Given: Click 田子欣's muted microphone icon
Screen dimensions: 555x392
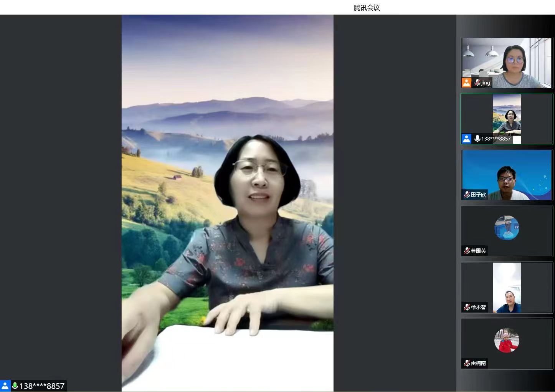Looking at the screenshot, I should pyautogui.click(x=467, y=195).
